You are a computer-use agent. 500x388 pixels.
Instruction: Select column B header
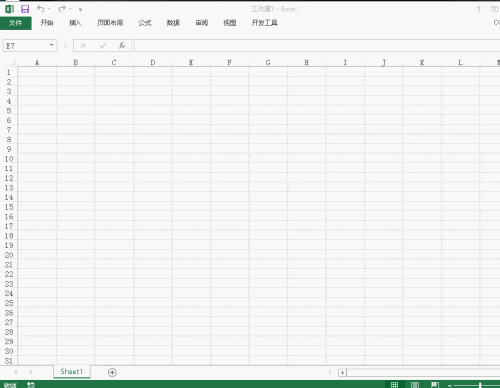(76, 63)
